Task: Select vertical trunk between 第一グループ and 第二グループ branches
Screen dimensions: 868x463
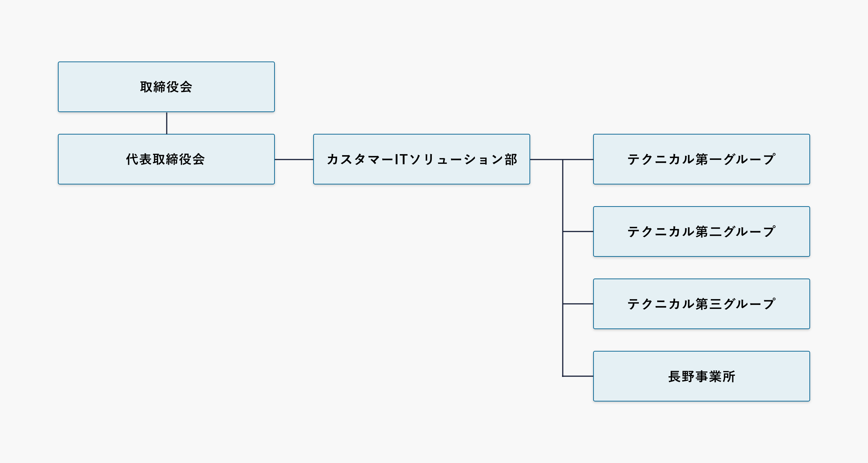Action: click(x=563, y=195)
